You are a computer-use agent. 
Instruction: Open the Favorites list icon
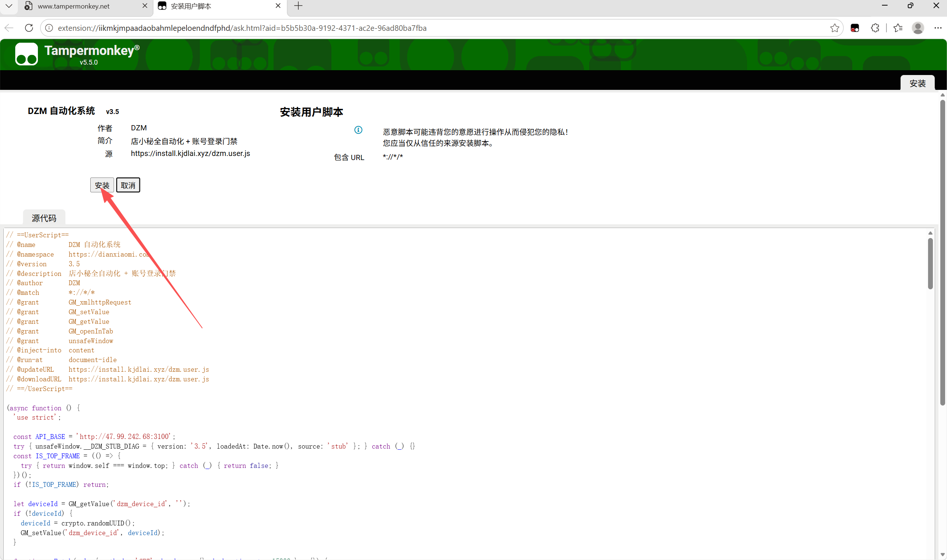click(x=898, y=28)
